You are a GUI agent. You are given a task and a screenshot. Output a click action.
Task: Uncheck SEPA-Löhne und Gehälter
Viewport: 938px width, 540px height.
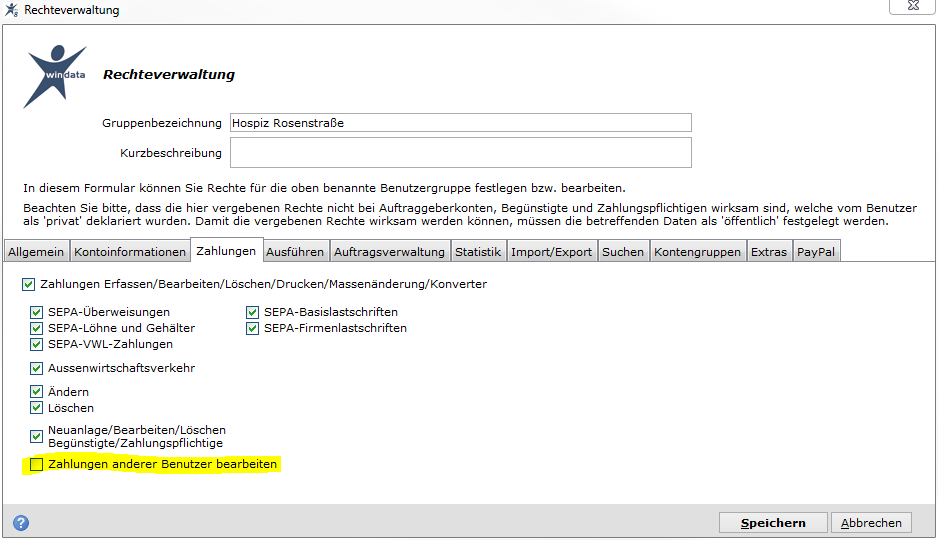tap(36, 328)
